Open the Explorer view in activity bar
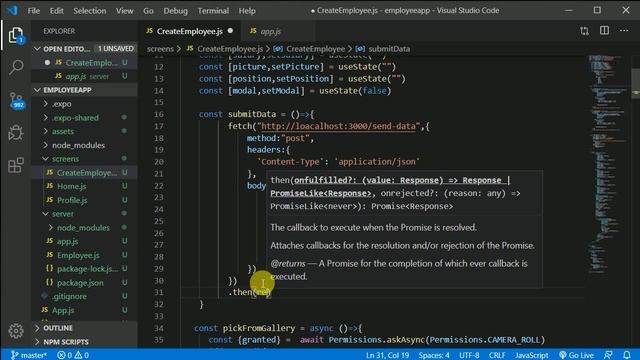640x360 pixels. (16, 35)
